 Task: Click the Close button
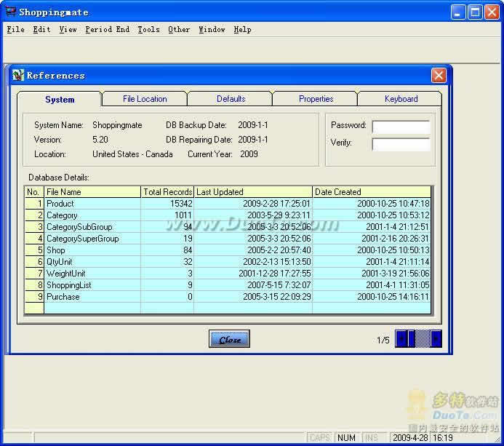[229, 339]
